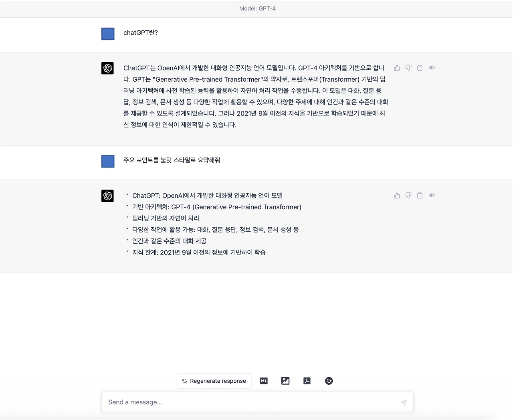Give thumbs up to the bulleted summary
Image resolution: width=513 pixels, height=420 pixels.
[x=397, y=196]
